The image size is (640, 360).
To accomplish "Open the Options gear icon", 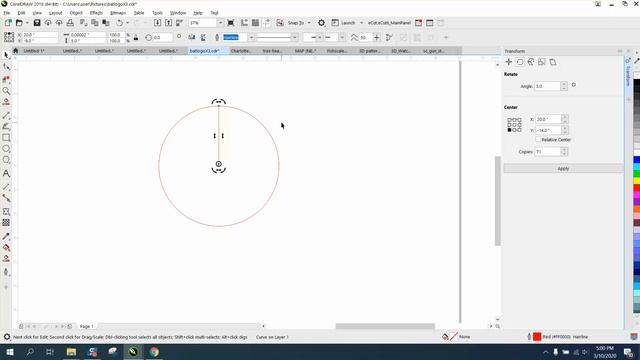I will pyautogui.click(x=322, y=23).
